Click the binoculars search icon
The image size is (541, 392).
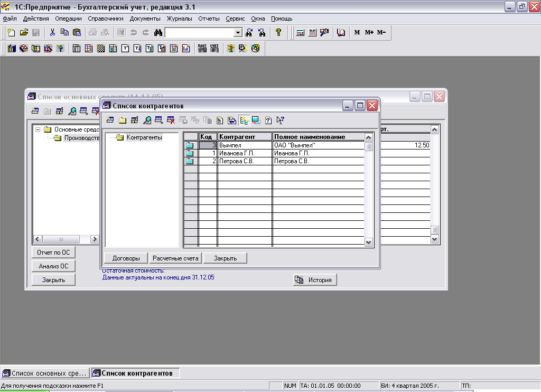157,33
